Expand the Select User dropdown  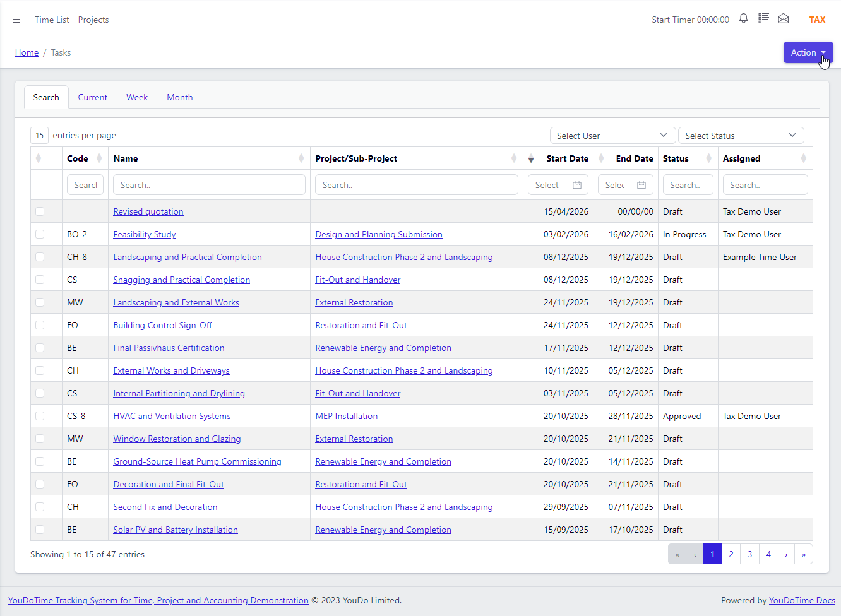[x=612, y=136]
